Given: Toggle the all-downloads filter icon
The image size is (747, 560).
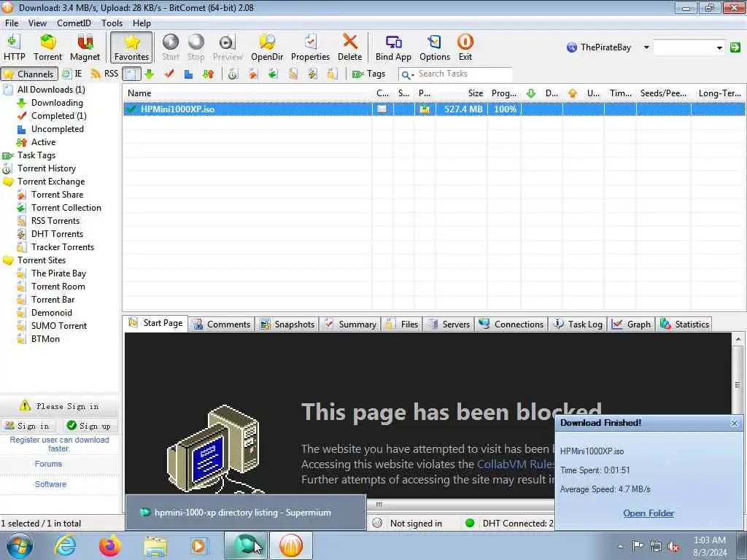Looking at the screenshot, I should coord(131,74).
